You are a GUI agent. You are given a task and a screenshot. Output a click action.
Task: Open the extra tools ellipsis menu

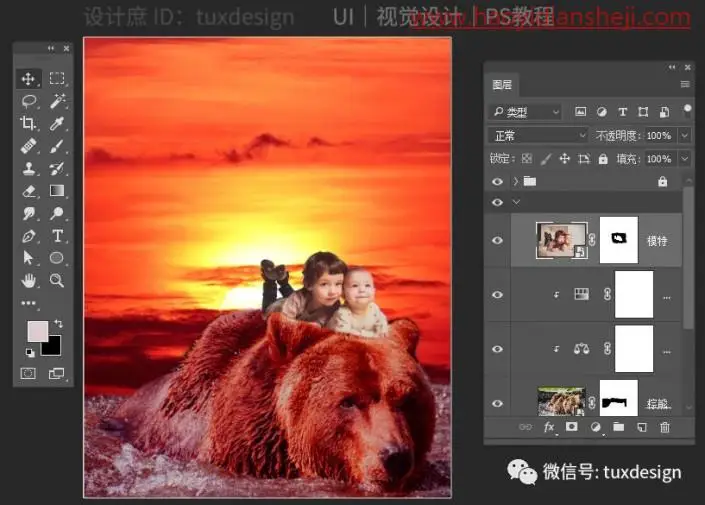28,303
